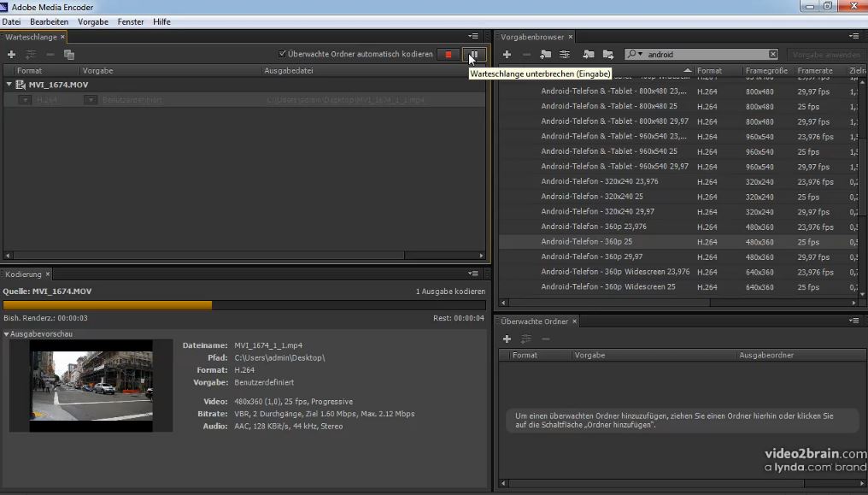Click the Vorgabe anwenden button

coord(825,54)
